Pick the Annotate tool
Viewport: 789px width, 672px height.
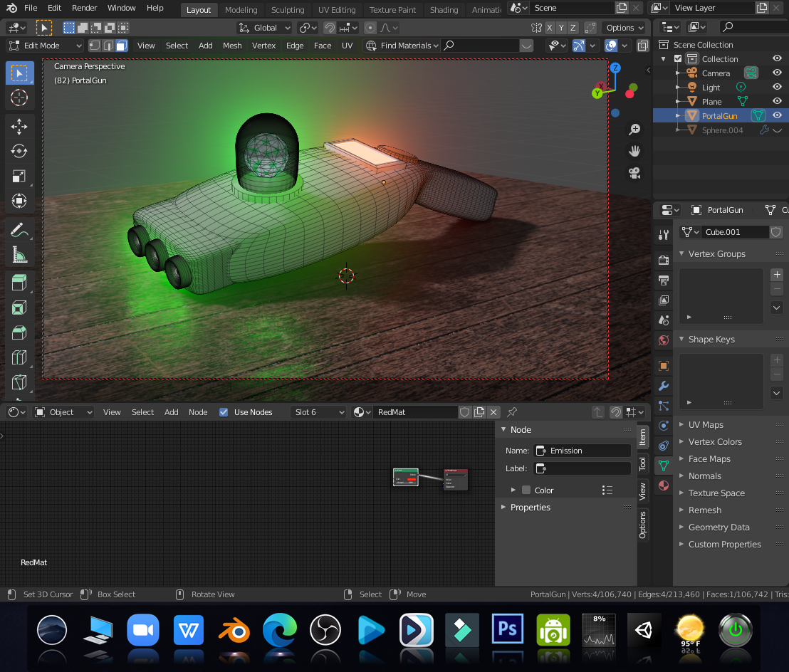click(19, 229)
